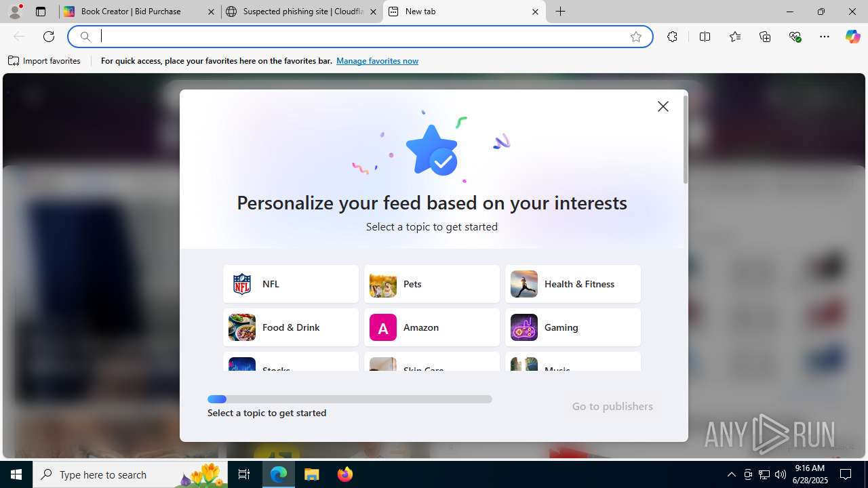Click the Gaming controller icon
This screenshot has width=868, height=488.
pyautogui.click(x=524, y=327)
